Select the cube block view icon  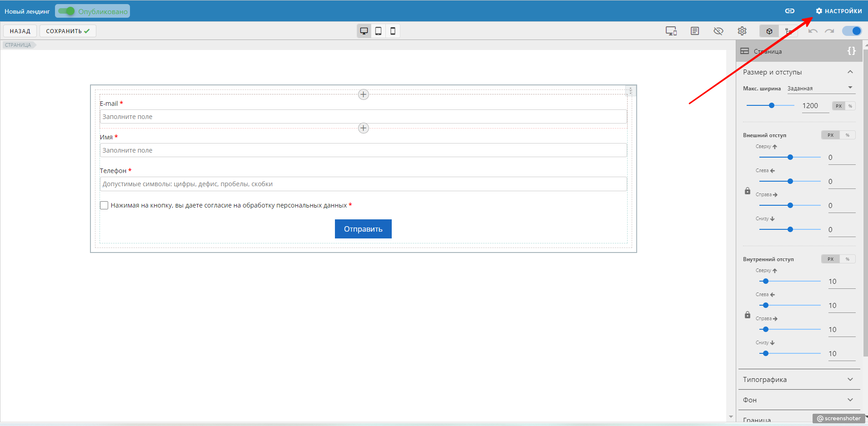769,31
